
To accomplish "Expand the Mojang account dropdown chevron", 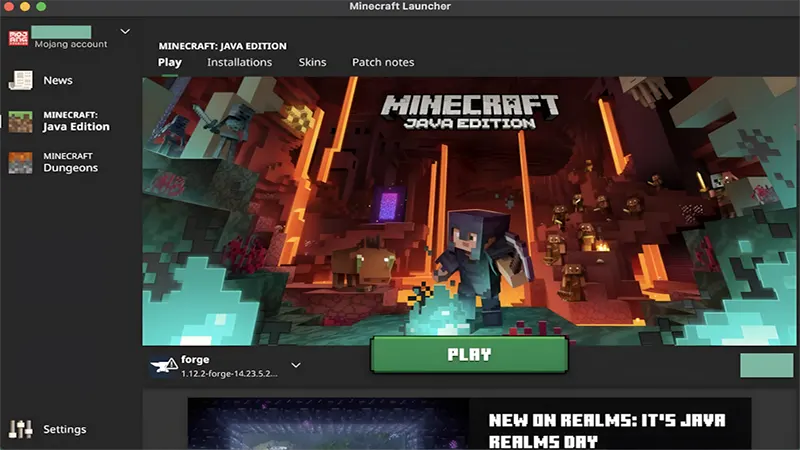I will tap(125, 32).
